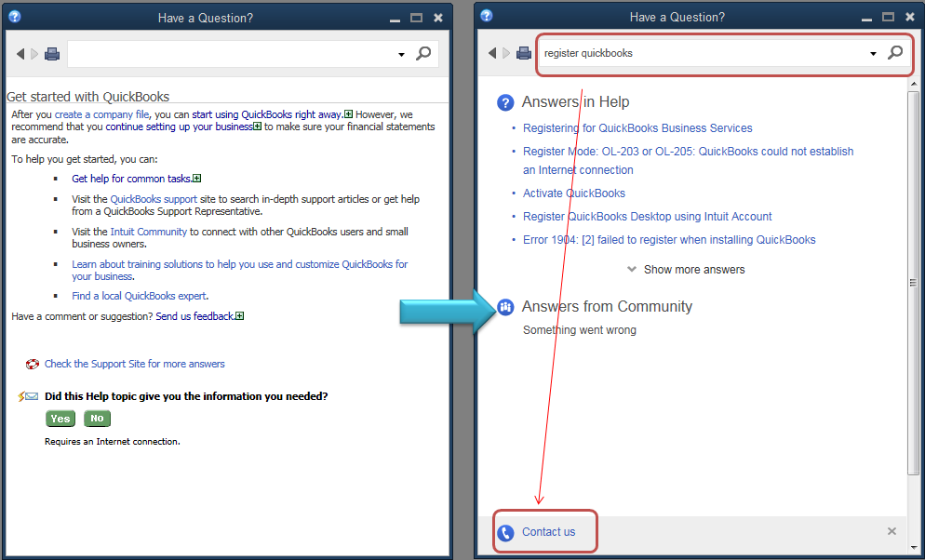Viewport: 925px width, 560px height.
Task: Click the back arrow in right Help window
Action: point(492,53)
